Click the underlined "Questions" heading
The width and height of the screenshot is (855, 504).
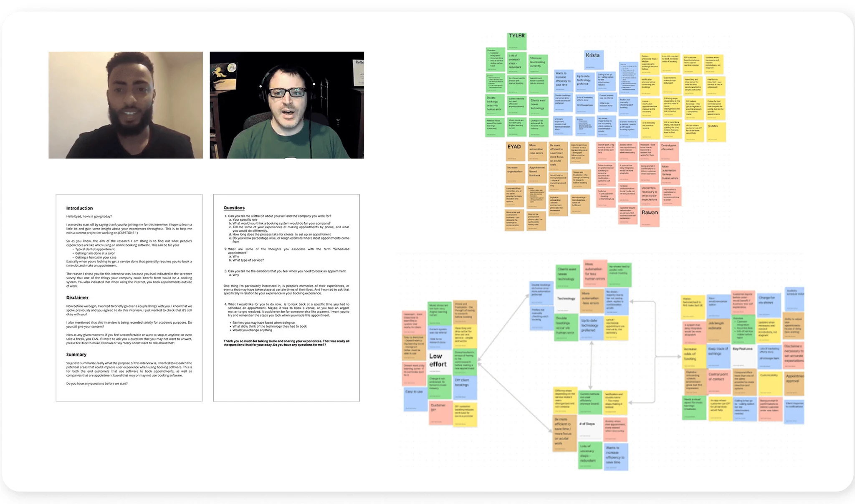[234, 208]
